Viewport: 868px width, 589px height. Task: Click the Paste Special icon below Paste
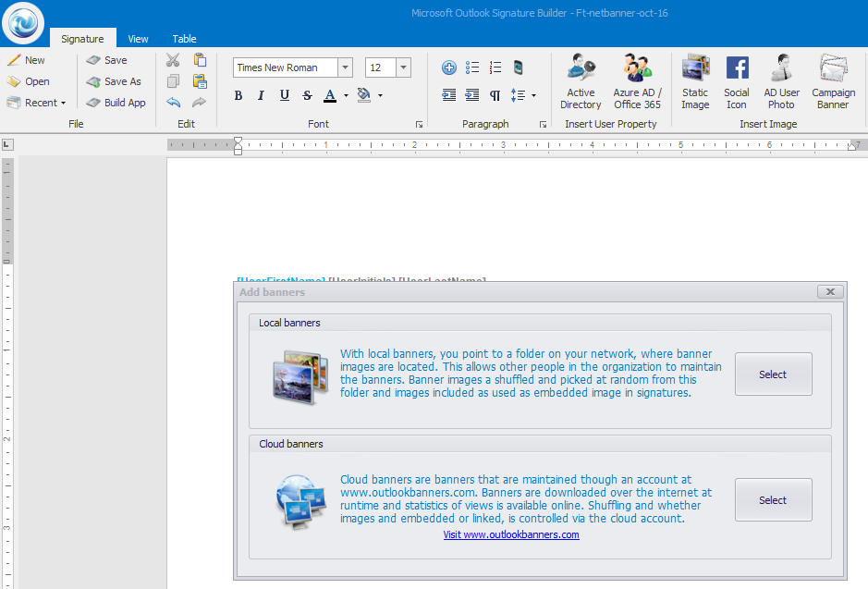pyautogui.click(x=200, y=81)
